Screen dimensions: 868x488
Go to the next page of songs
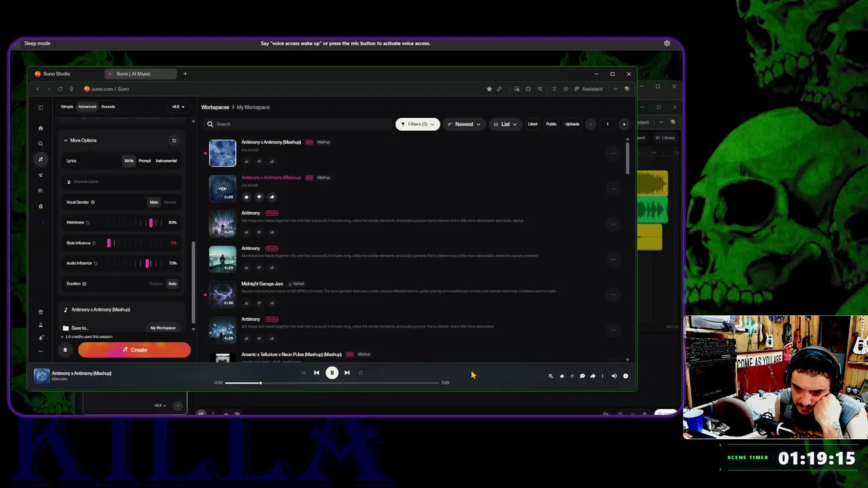pos(624,124)
